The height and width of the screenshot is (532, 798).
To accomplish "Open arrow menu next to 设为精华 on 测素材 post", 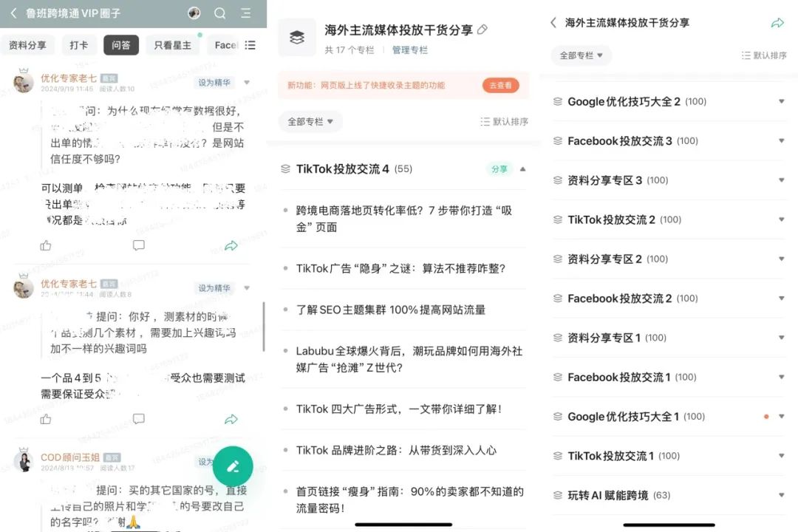I will (247, 288).
